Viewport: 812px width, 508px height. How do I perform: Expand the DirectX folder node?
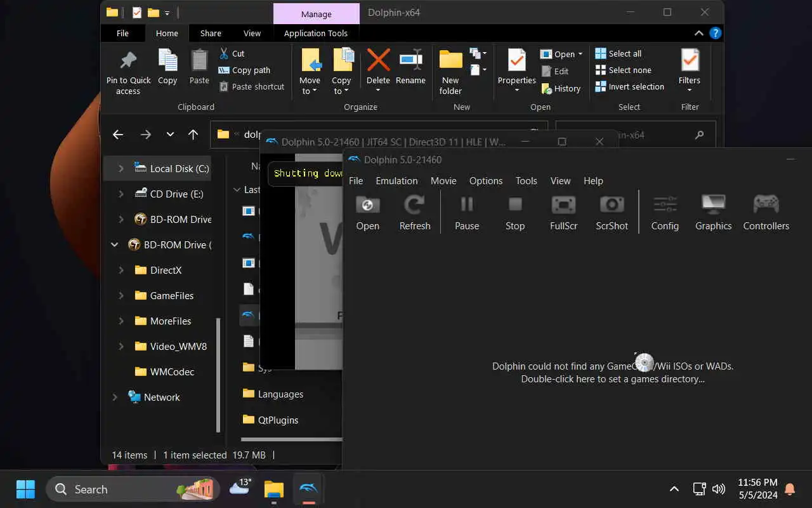point(121,270)
